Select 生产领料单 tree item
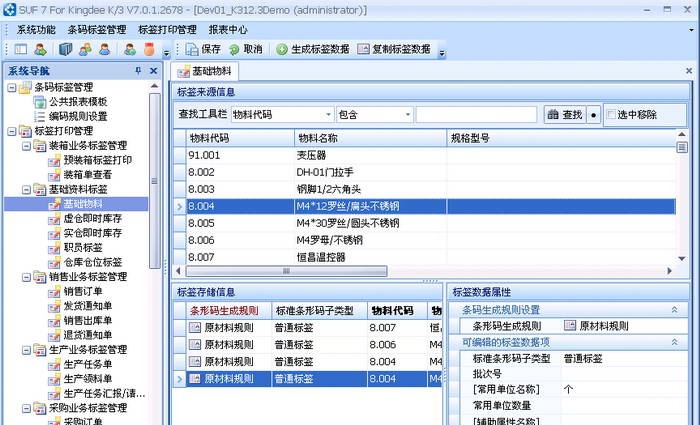The width and height of the screenshot is (700, 425). [88, 379]
